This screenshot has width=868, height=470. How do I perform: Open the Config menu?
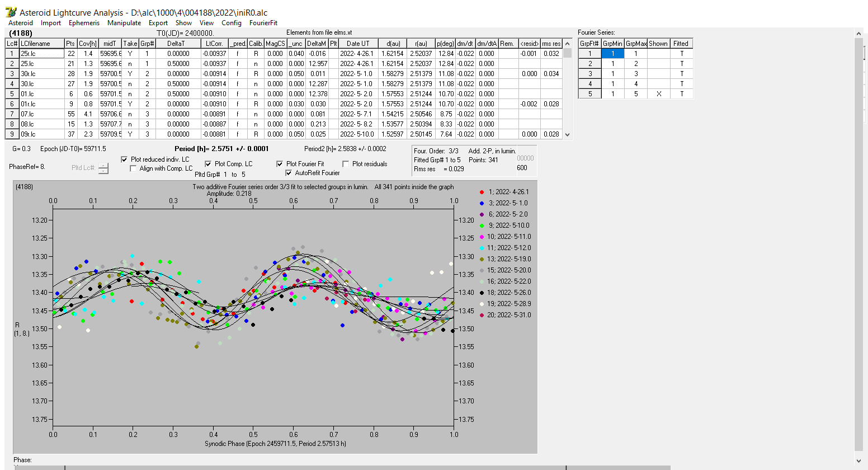pyautogui.click(x=232, y=23)
